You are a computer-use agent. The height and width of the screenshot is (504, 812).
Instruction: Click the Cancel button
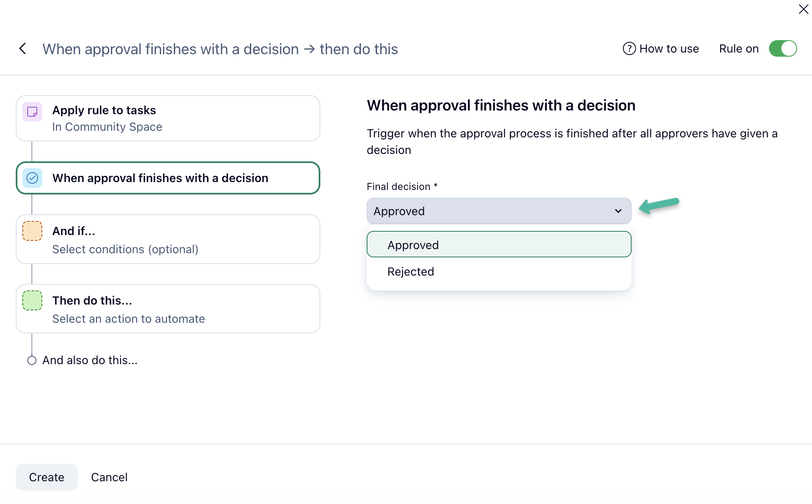[x=109, y=477]
